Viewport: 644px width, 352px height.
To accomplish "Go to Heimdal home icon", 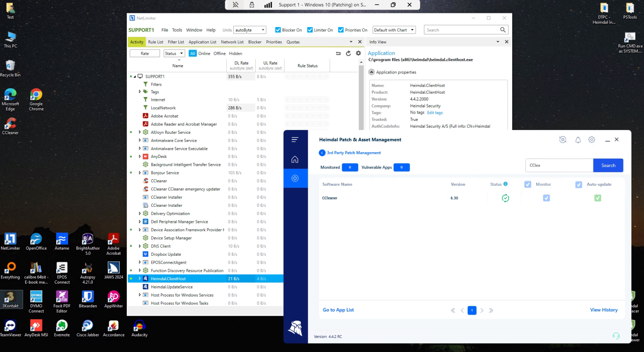I will coord(295,159).
